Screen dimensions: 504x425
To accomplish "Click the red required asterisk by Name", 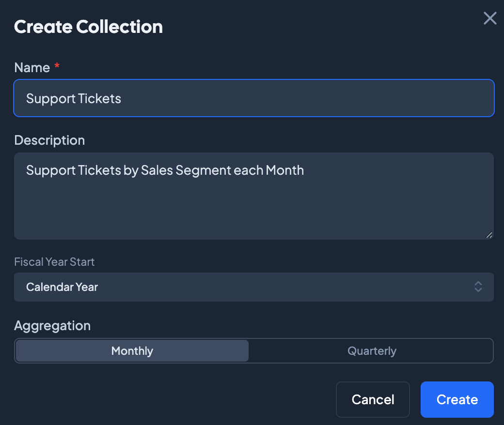I will tap(57, 67).
